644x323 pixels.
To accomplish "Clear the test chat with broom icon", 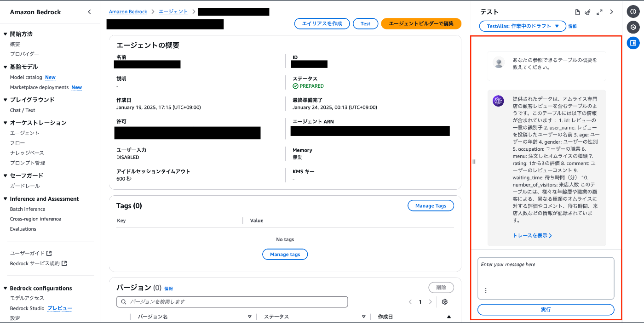I will click(x=588, y=12).
